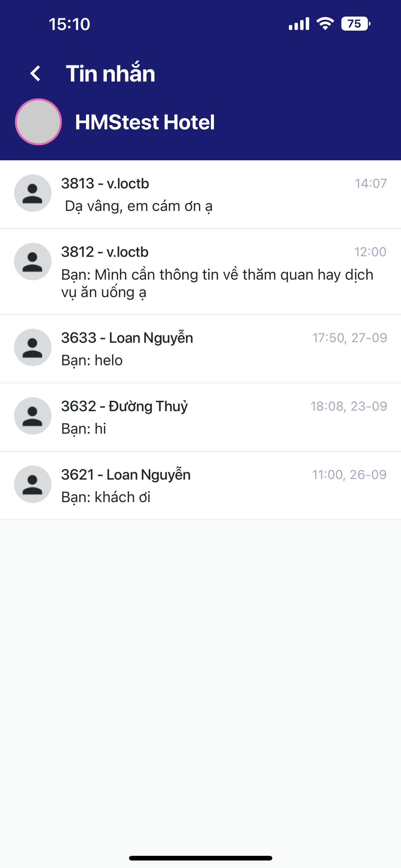Select the message "Dạ vâng, em cám ơn ạ"
Screen dimensions: 401x868
pos(138,206)
